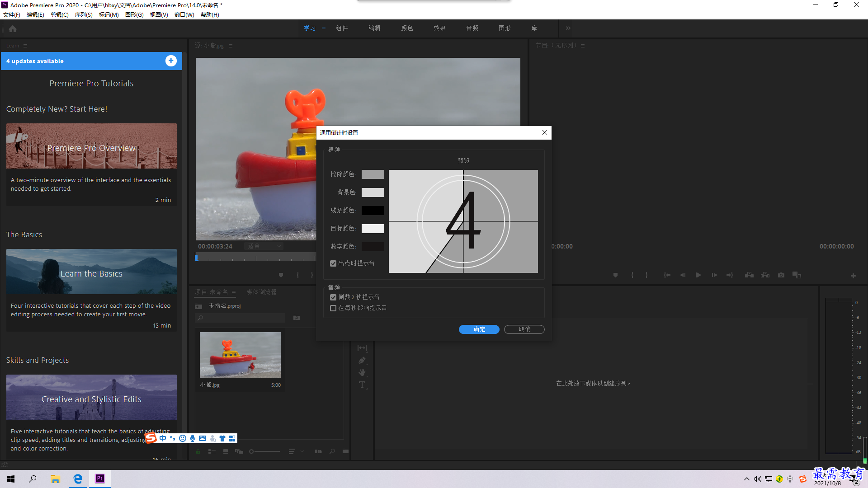The width and height of the screenshot is (868, 488).
Task: Go to Out point in Program monitor
Action: coord(730,275)
